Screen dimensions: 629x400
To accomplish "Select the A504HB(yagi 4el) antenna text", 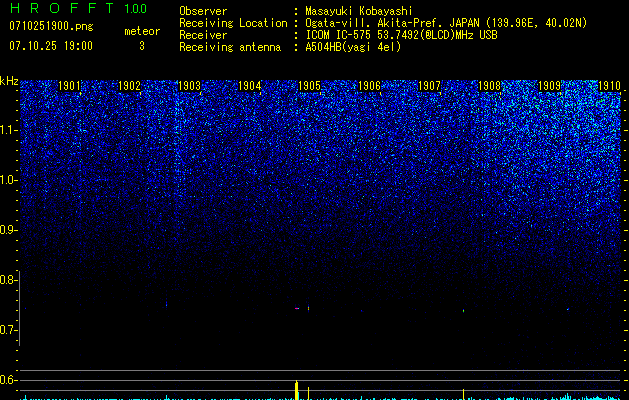I will point(353,47).
